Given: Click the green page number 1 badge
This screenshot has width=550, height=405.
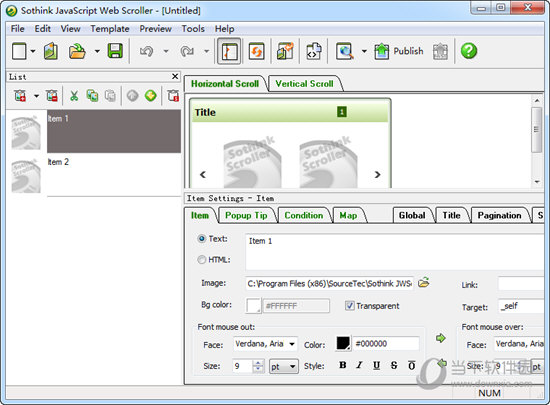Looking at the screenshot, I should tap(342, 112).
